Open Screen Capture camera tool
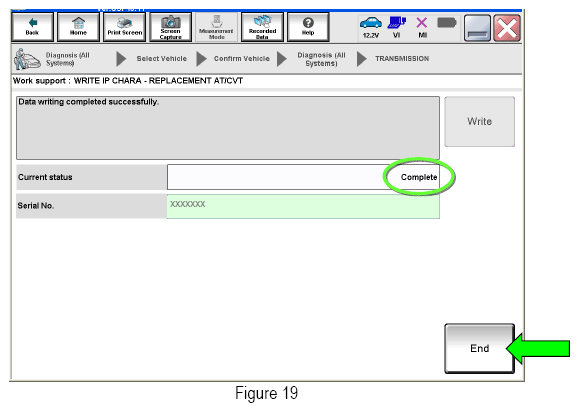 pos(171,27)
